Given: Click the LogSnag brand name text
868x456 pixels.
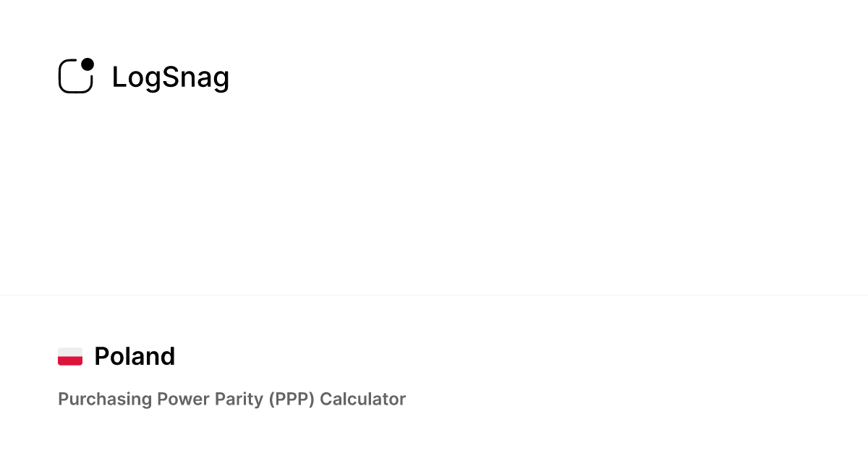Looking at the screenshot, I should pyautogui.click(x=170, y=77).
